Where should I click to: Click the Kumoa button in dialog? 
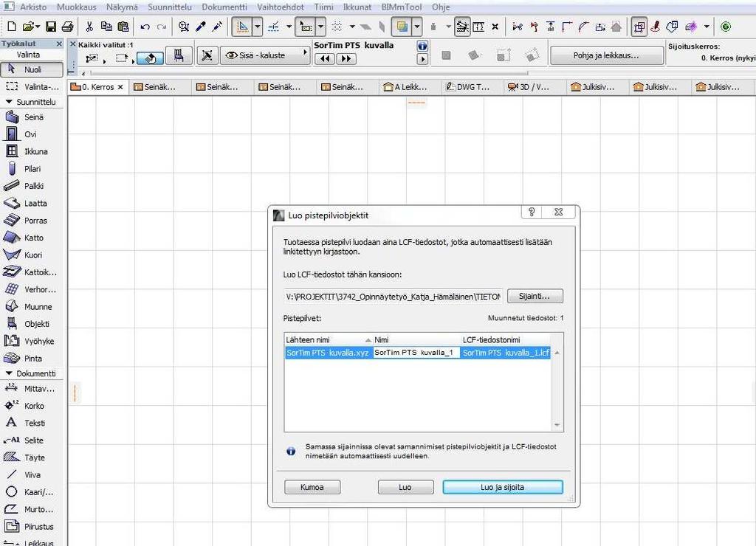[312, 487]
